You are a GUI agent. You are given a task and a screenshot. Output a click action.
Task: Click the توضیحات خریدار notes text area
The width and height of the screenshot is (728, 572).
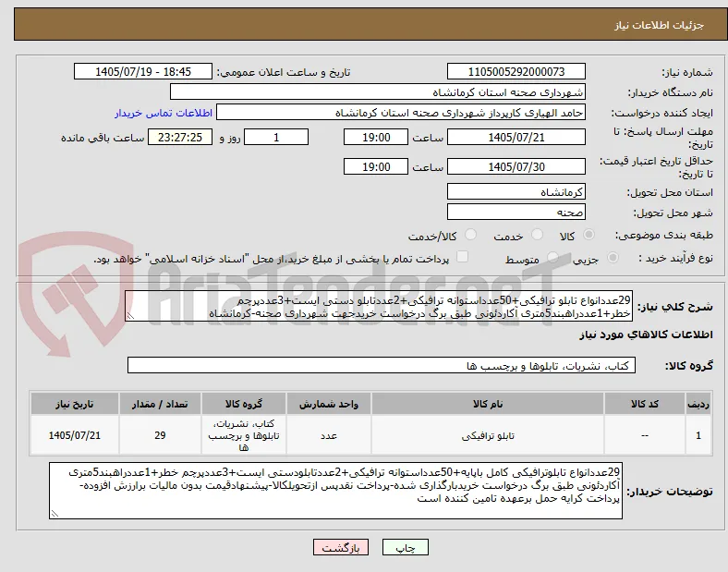[335, 491]
